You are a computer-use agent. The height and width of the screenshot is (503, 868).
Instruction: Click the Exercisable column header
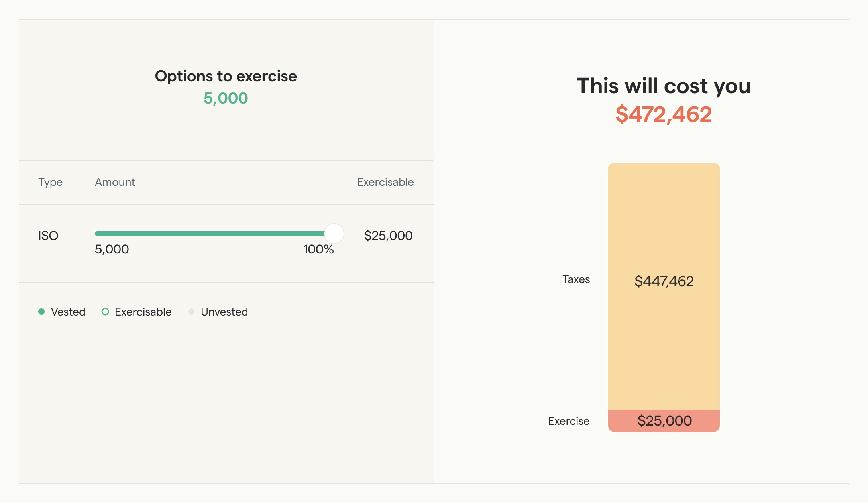coord(385,182)
